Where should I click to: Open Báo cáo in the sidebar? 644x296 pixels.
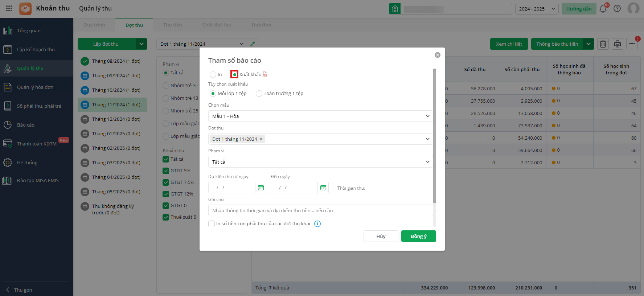click(x=26, y=125)
